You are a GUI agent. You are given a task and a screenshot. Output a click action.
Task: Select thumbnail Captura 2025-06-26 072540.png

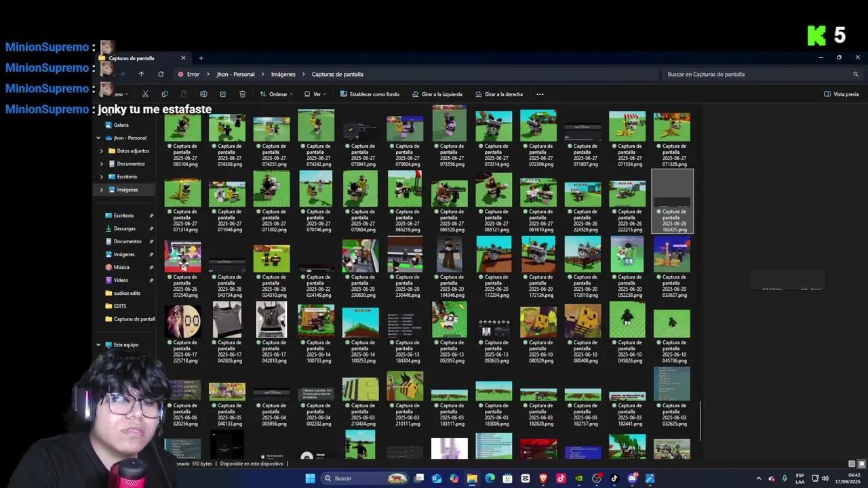(183, 267)
